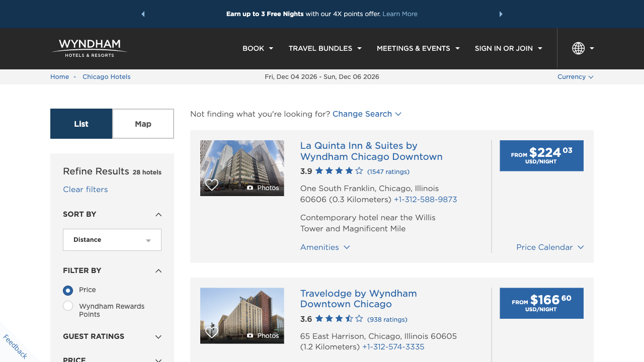
Task: Click the $166.60 per night price button
Action: click(x=541, y=303)
